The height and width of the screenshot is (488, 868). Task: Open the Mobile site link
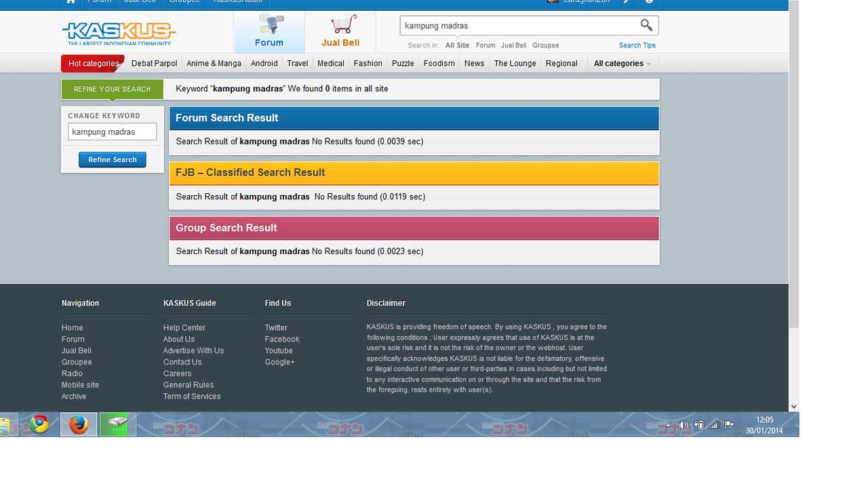80,385
